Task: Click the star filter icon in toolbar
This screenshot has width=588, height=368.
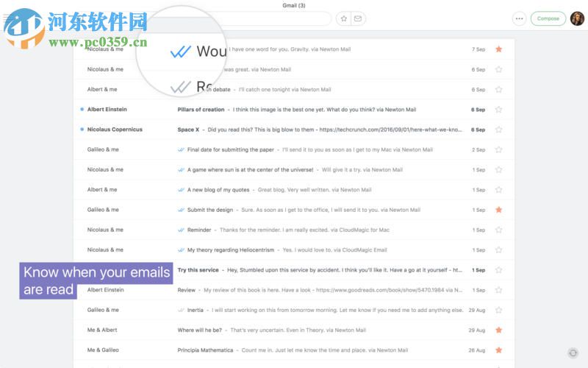Action: (x=343, y=18)
